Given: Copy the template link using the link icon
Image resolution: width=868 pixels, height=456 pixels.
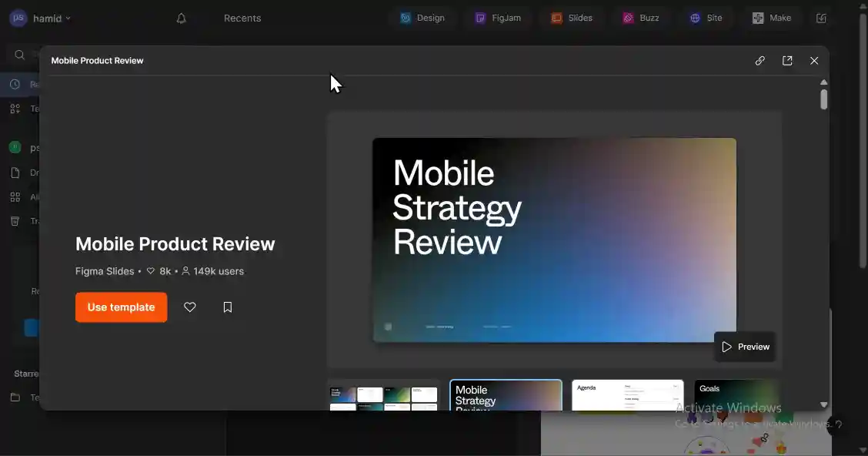Looking at the screenshot, I should click(x=760, y=60).
